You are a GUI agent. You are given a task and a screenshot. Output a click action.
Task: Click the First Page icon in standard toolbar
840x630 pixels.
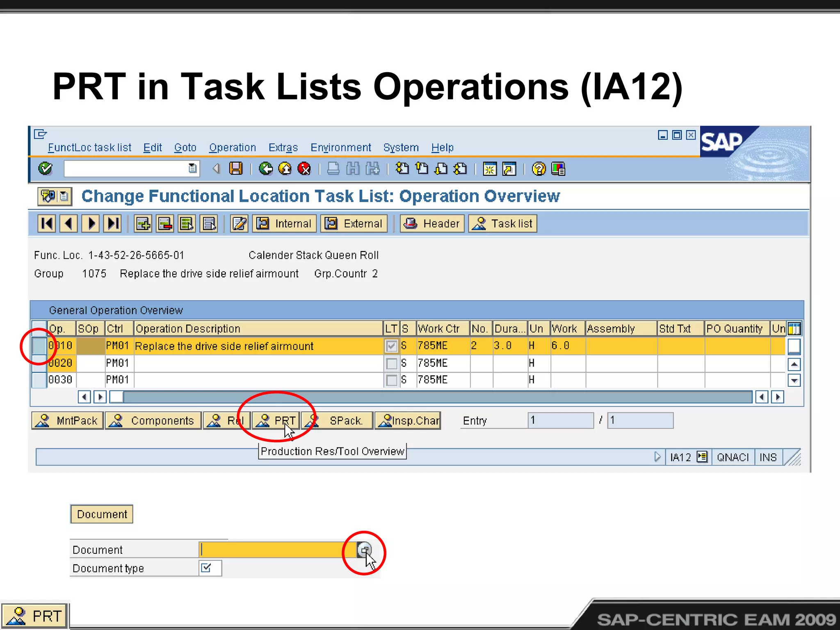pos(402,169)
